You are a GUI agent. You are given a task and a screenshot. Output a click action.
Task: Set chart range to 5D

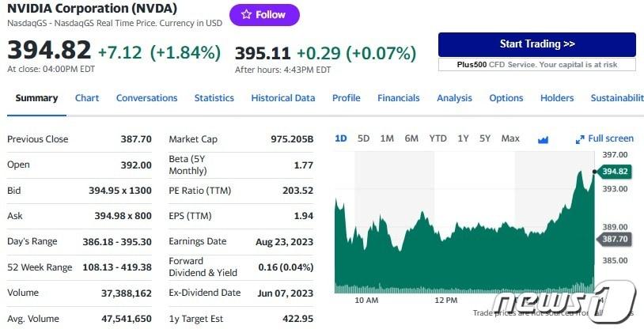coord(364,138)
